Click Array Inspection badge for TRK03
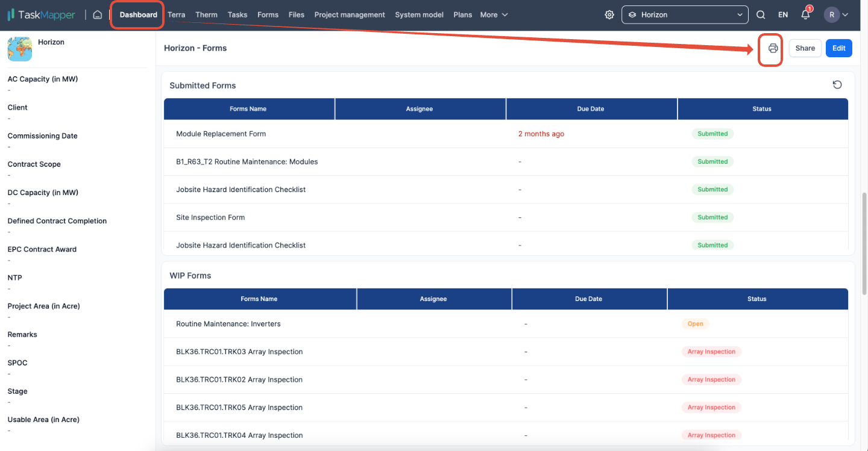This screenshot has width=868, height=451. pos(711,352)
